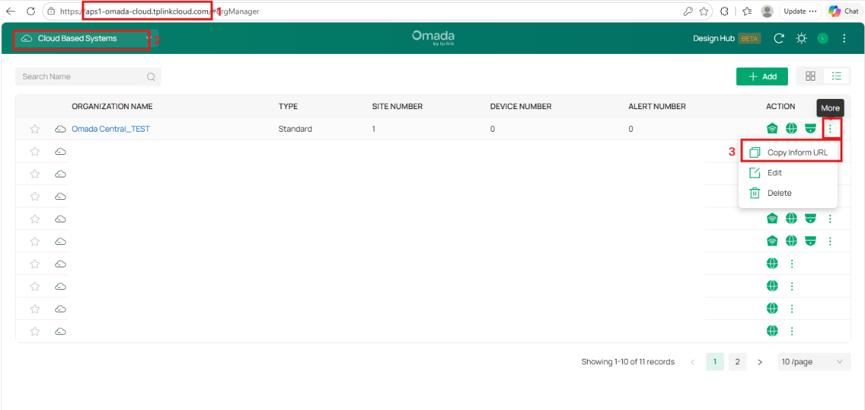865x410 pixels.
Task: Click the Omada by tp-link logo
Action: 433,38
